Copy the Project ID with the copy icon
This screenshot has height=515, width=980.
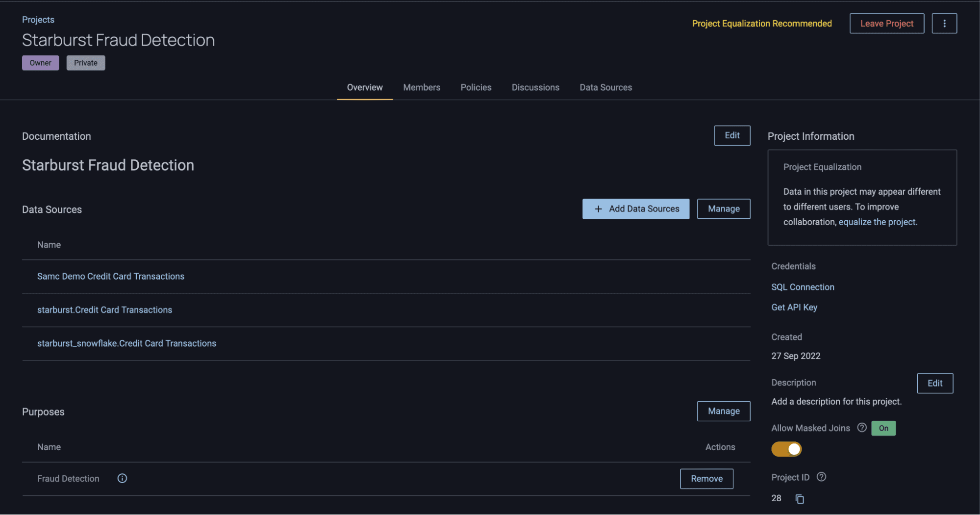799,499
